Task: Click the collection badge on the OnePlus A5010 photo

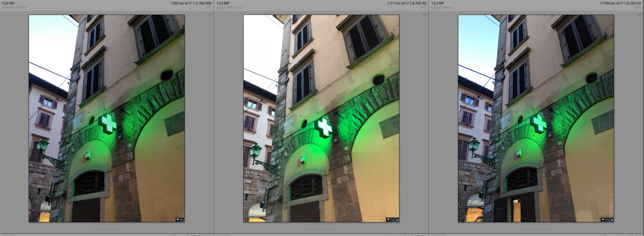Action: [x=182, y=220]
